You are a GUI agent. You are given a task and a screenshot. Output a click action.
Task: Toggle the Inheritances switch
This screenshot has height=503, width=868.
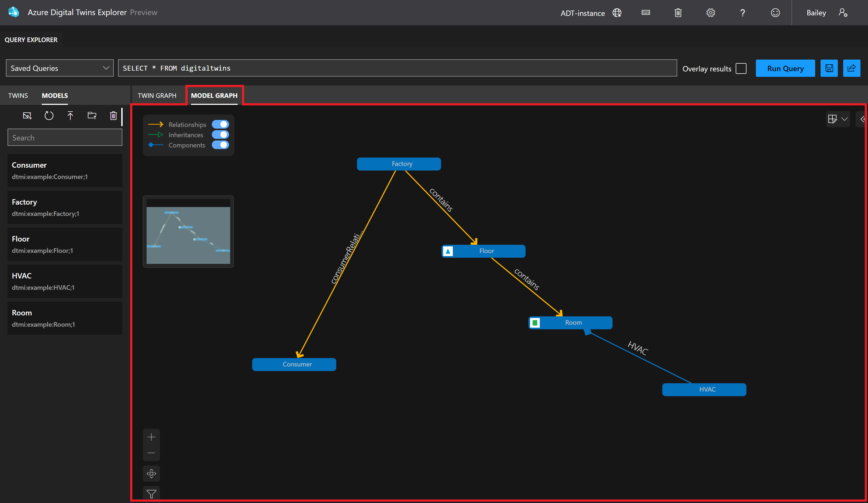pos(220,135)
